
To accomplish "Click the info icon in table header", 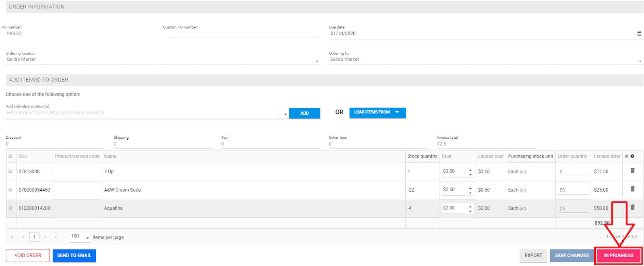I will (x=632, y=156).
